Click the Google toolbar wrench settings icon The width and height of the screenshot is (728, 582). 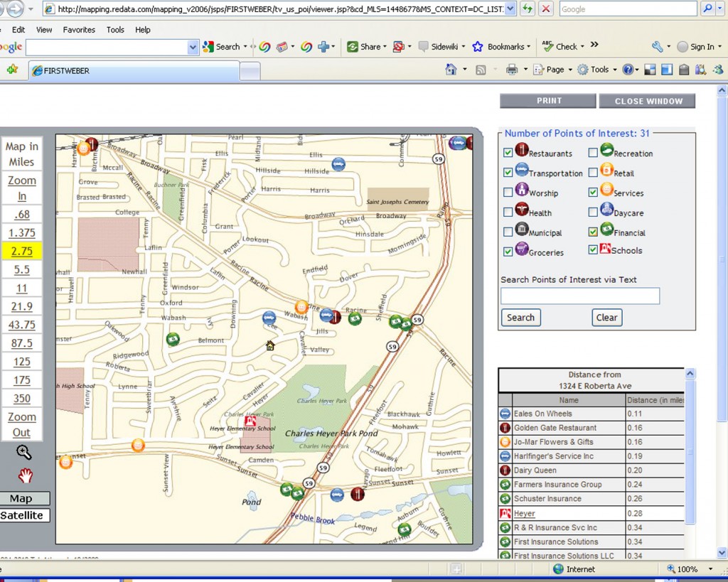click(657, 46)
